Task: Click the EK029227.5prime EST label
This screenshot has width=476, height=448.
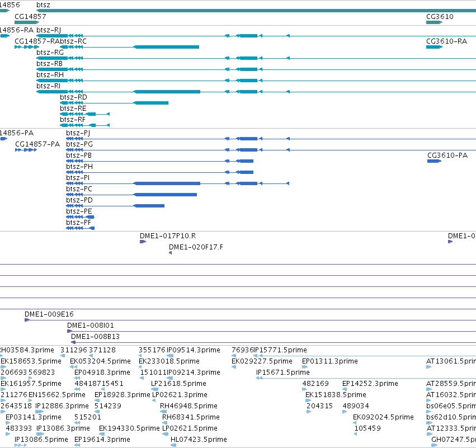Action: 262,361
